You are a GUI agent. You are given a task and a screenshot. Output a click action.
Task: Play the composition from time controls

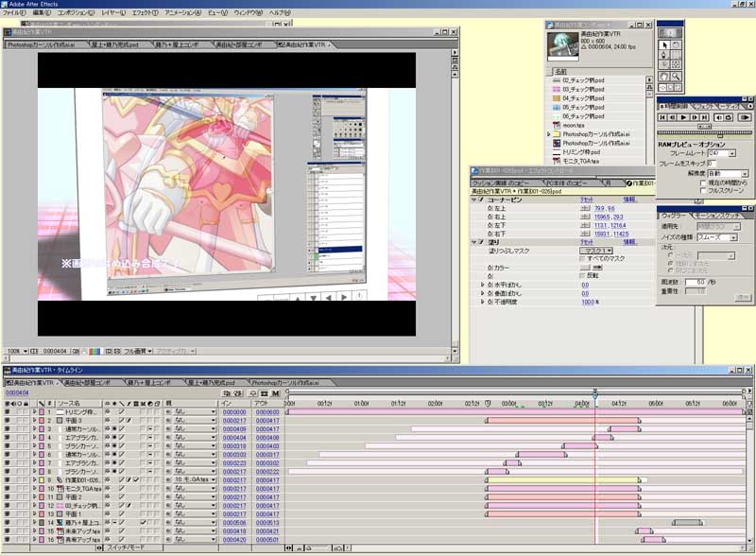coord(683,117)
